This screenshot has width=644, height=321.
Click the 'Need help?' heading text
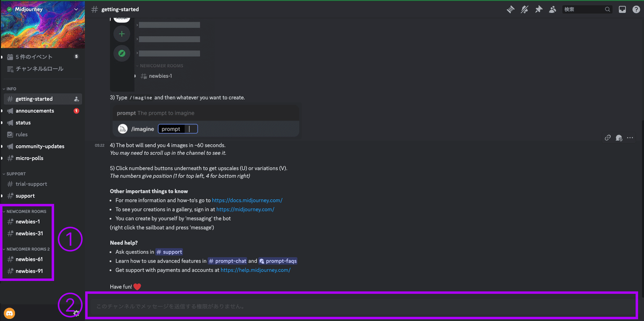click(125, 243)
